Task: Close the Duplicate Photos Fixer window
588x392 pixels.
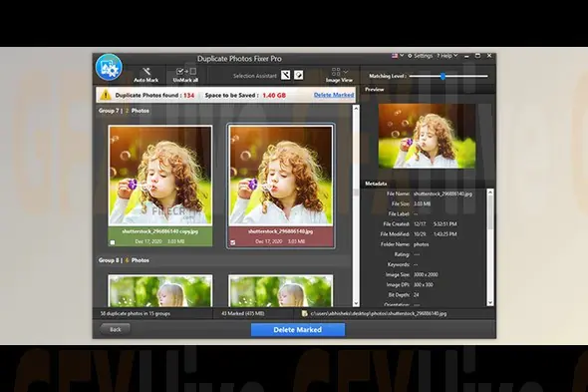Action: (489, 56)
